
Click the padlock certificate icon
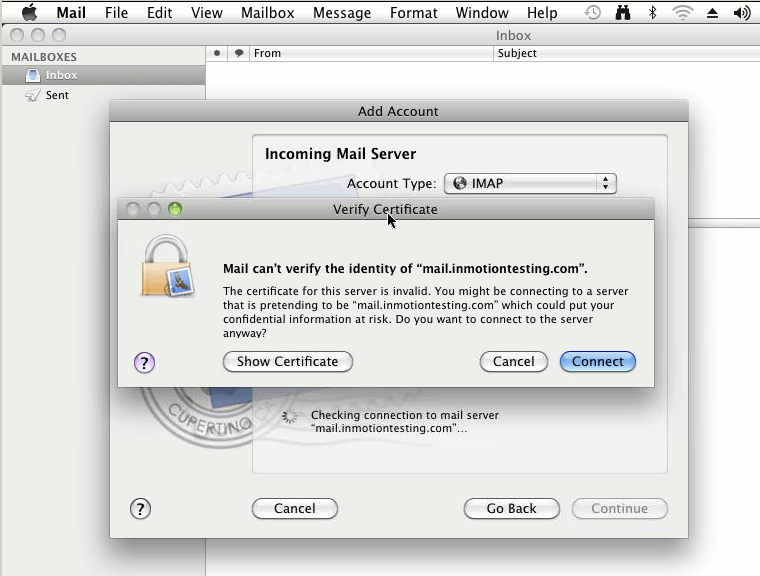[x=167, y=266]
